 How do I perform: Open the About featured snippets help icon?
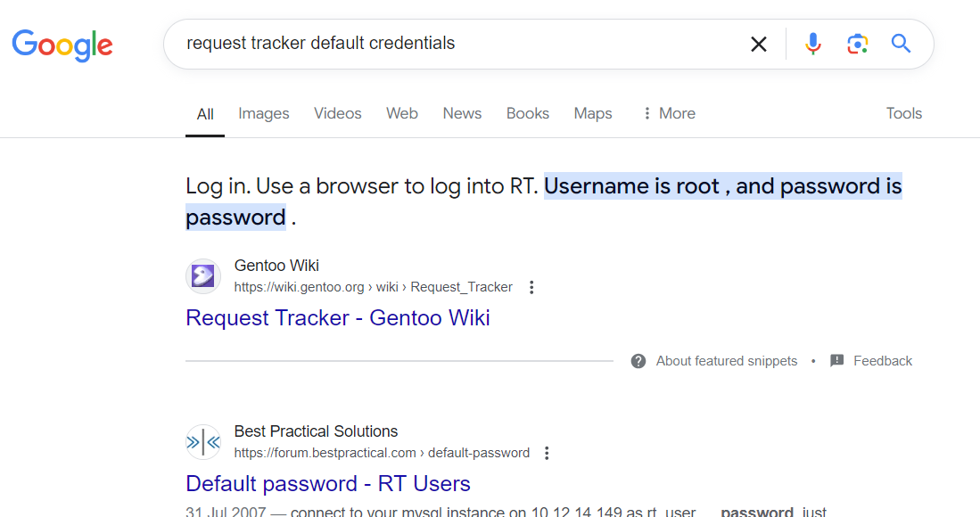(638, 361)
